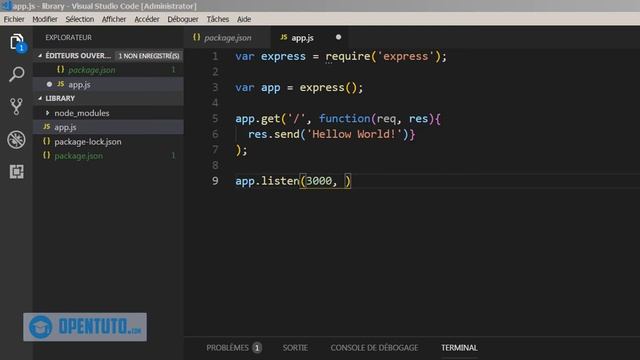Image resolution: width=640 pixels, height=360 pixels.
Task: Open package-lock.json in the file tree
Action: point(108,142)
